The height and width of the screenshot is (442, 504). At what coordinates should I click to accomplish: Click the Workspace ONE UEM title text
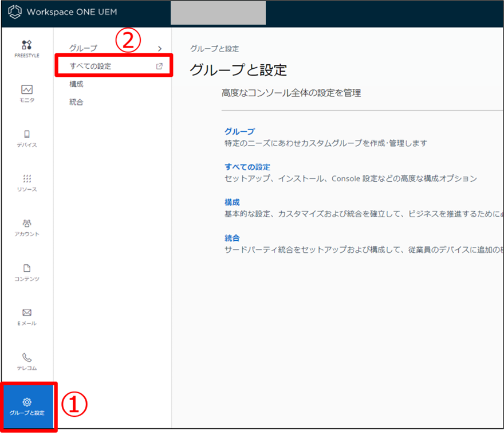(72, 12)
